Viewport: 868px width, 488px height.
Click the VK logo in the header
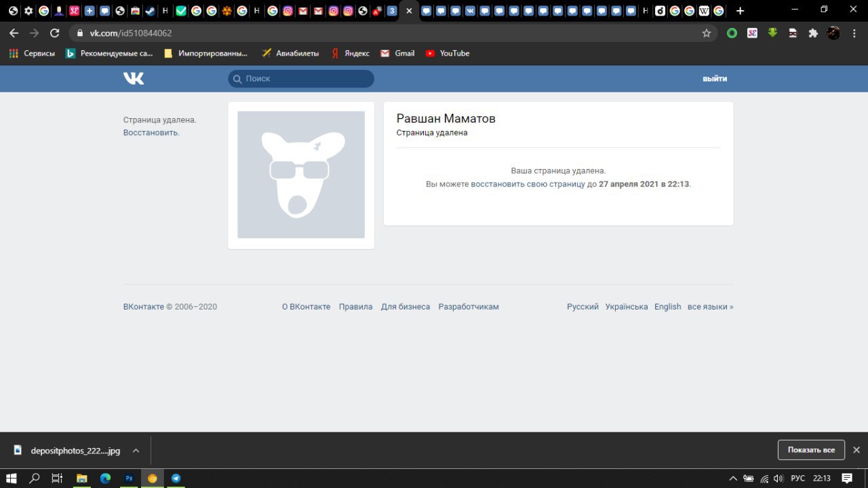[134, 79]
